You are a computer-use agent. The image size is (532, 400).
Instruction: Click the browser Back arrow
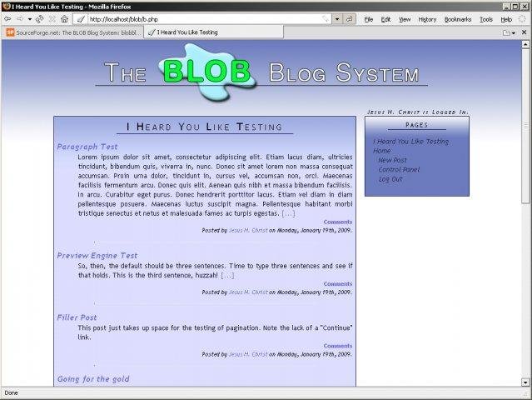coord(7,19)
